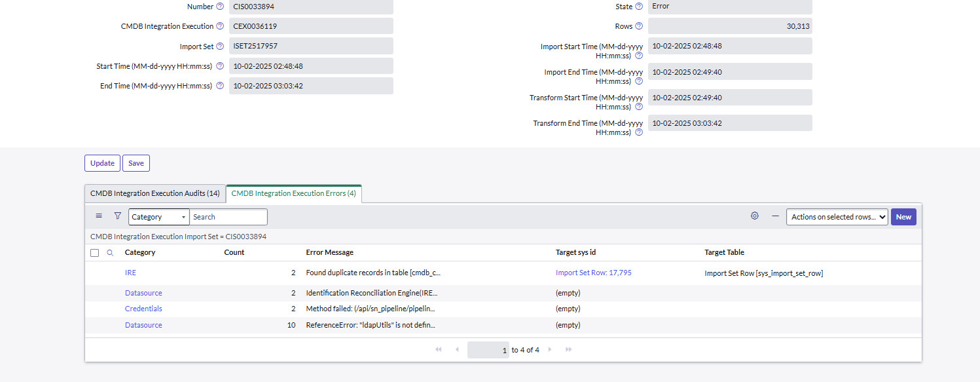The height and width of the screenshot is (382, 980).
Task: Collapse the related list with minus icon
Action: (x=775, y=216)
